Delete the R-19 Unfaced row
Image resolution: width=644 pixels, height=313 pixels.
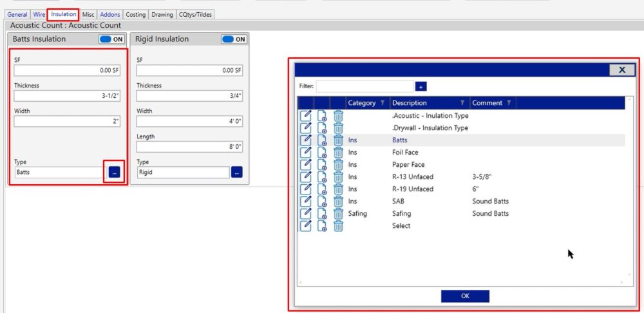click(338, 189)
